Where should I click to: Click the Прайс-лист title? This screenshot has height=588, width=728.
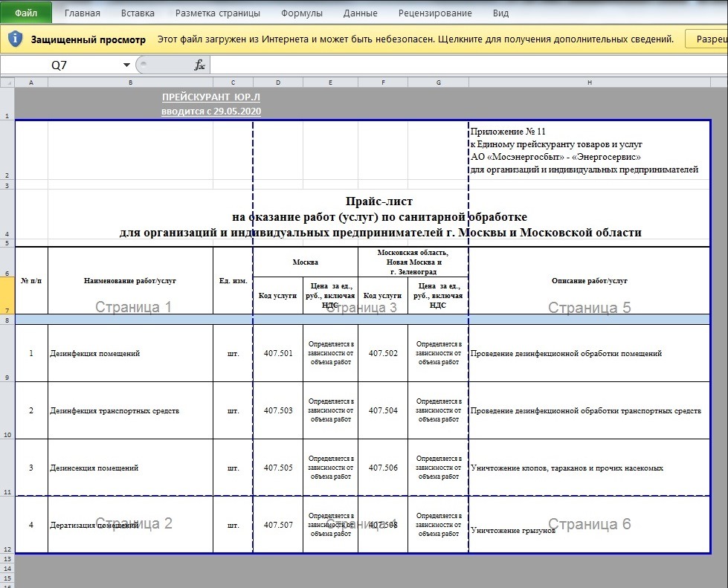(x=379, y=201)
